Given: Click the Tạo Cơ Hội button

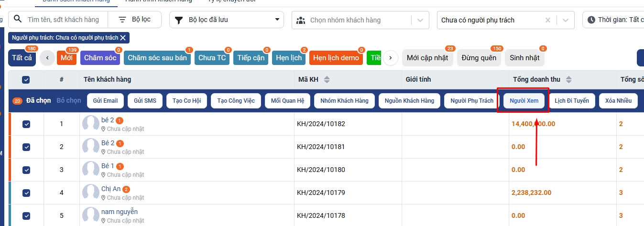Looking at the screenshot, I should [186, 101].
